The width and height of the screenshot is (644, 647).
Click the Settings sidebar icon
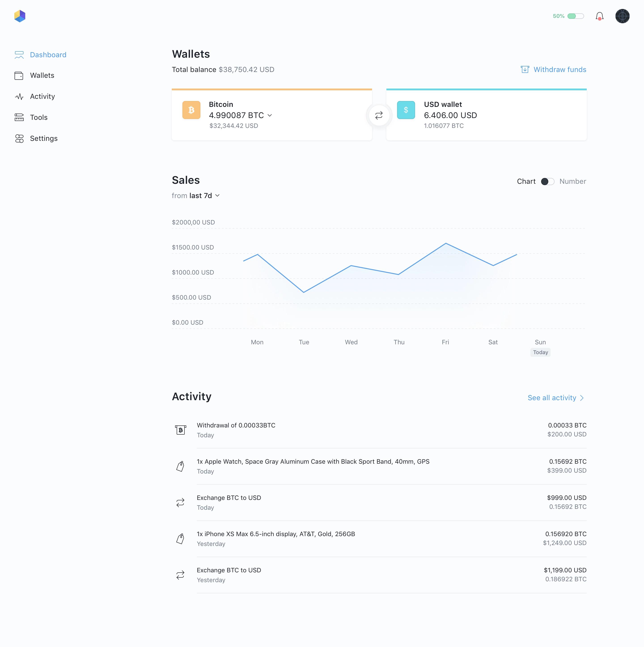click(19, 138)
